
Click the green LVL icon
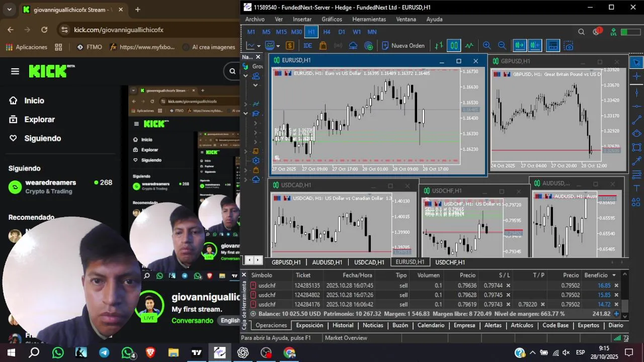(613, 32)
